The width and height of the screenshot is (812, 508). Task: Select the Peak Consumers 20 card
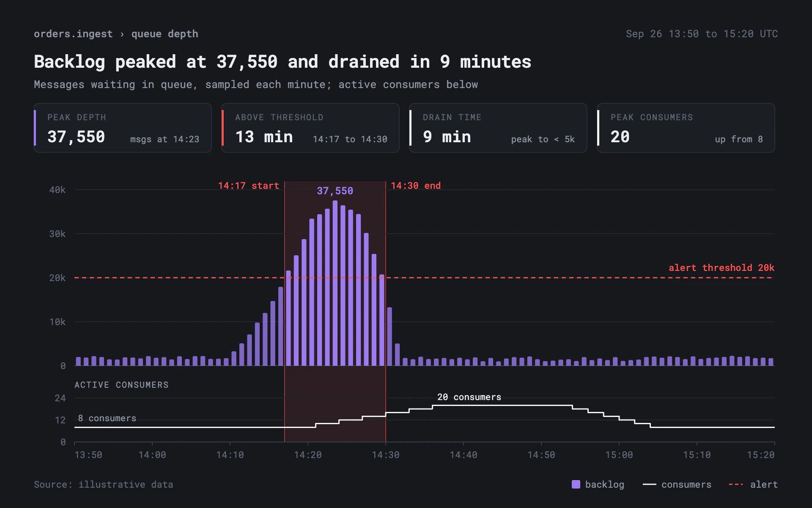click(686, 128)
